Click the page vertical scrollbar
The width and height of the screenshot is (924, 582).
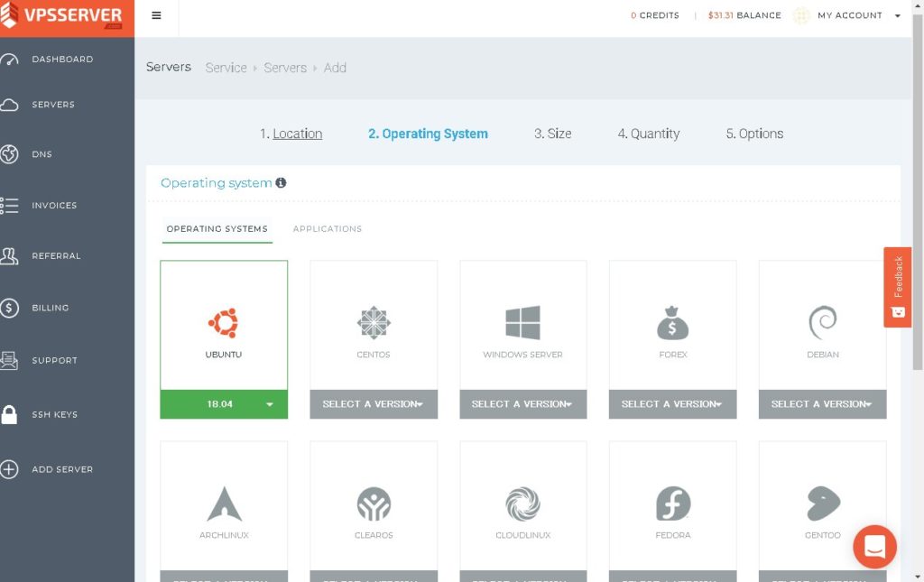[x=918, y=194]
